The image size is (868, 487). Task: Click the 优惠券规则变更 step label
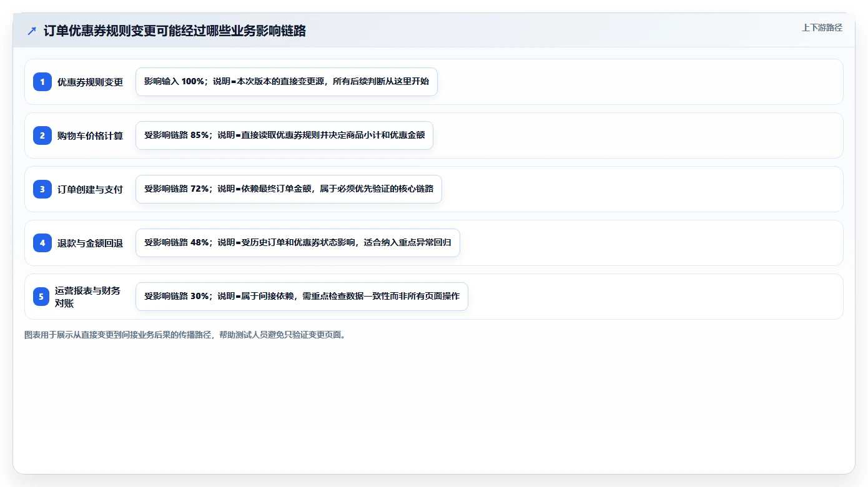(90, 82)
